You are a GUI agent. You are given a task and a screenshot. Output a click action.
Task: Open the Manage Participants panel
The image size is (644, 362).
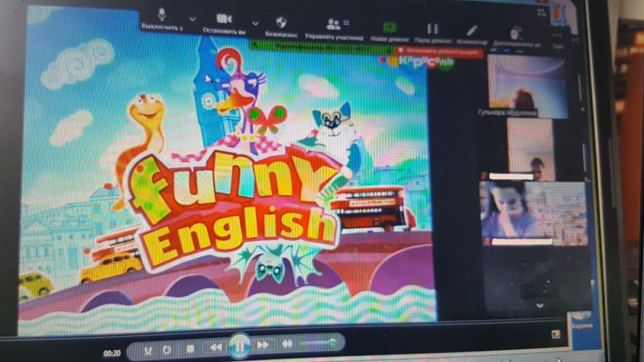pos(333,25)
